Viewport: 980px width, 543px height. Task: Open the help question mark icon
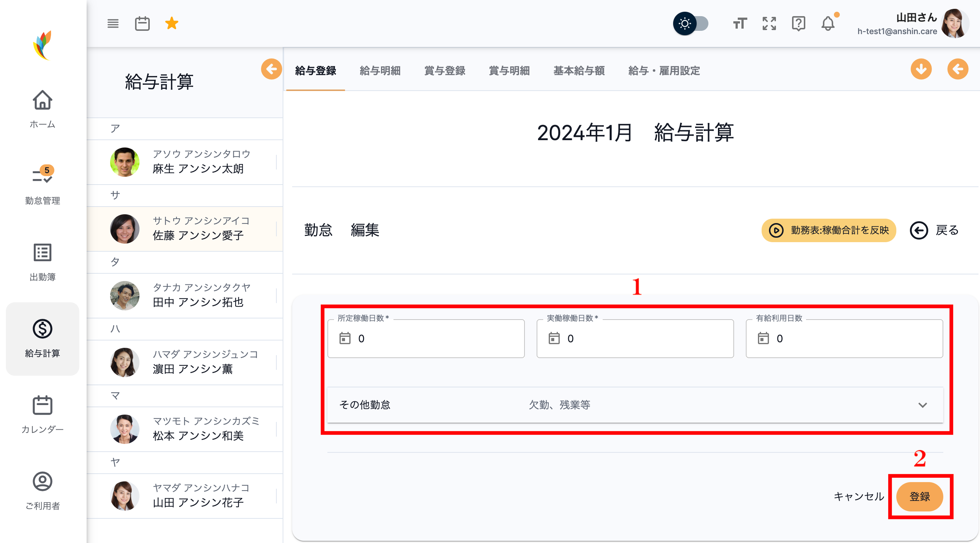[798, 23]
